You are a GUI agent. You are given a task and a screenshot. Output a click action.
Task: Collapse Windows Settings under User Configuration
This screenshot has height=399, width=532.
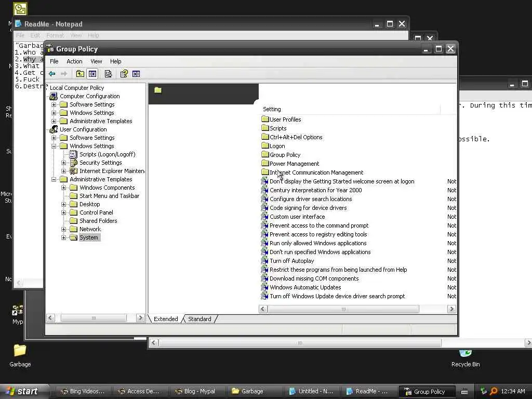54,146
